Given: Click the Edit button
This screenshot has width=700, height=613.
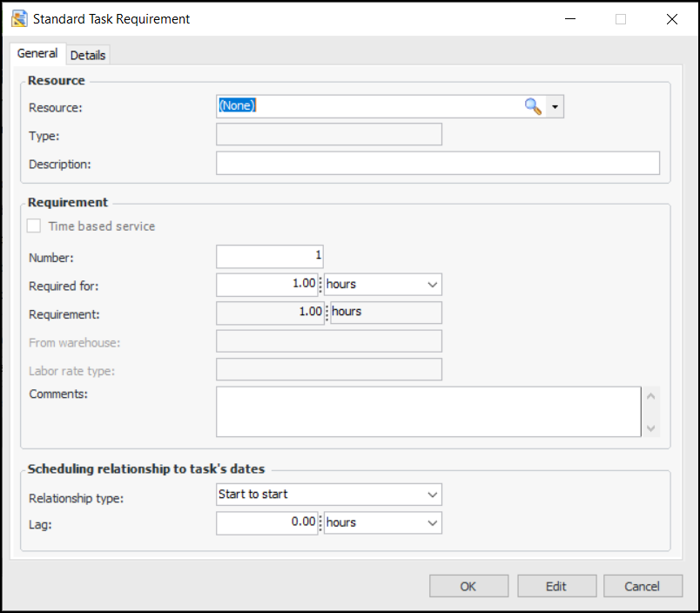Looking at the screenshot, I should pos(556,586).
